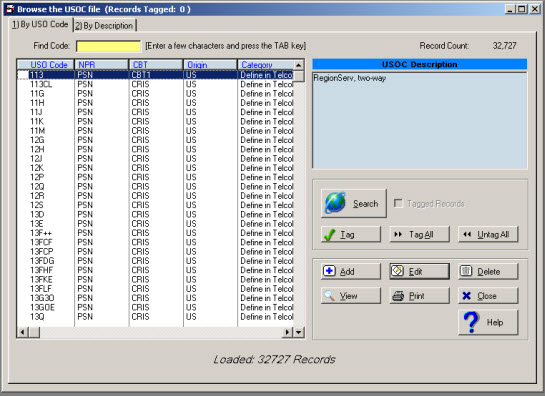Focus the yellow Find Code field
This screenshot has width=545, height=396.
click(108, 46)
